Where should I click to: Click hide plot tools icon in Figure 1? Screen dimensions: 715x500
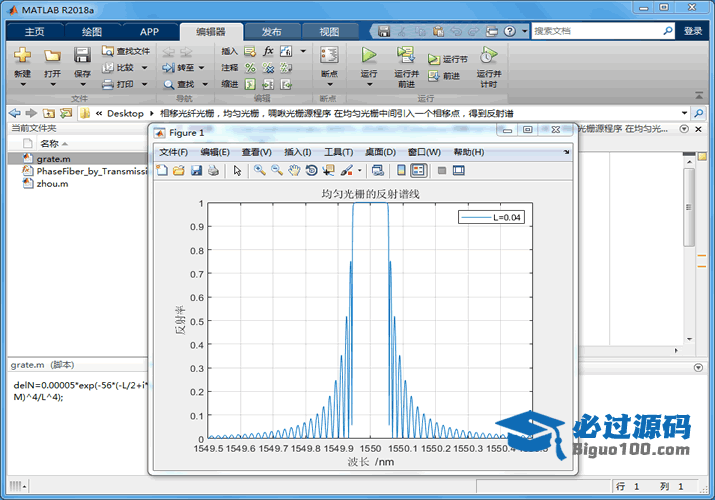441,170
